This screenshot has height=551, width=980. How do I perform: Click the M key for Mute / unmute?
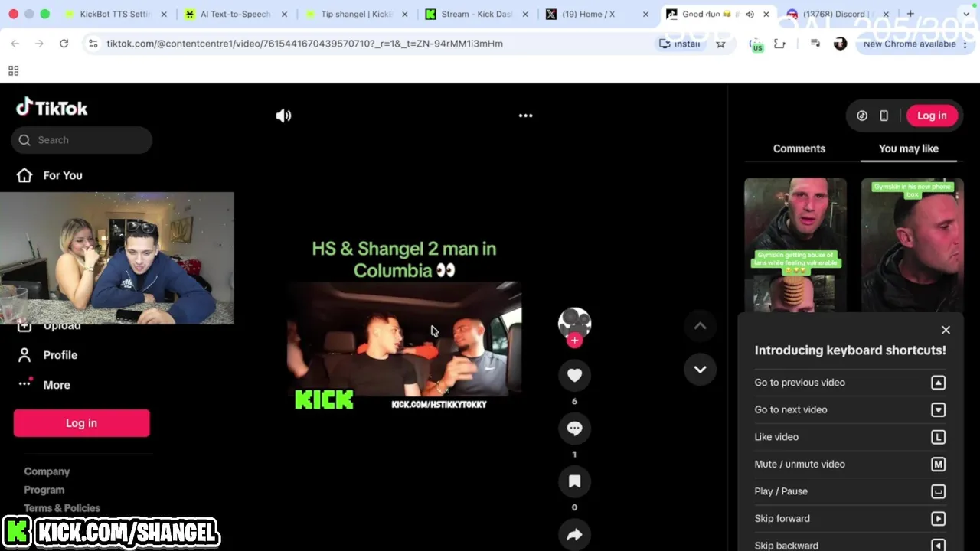[x=938, y=464]
